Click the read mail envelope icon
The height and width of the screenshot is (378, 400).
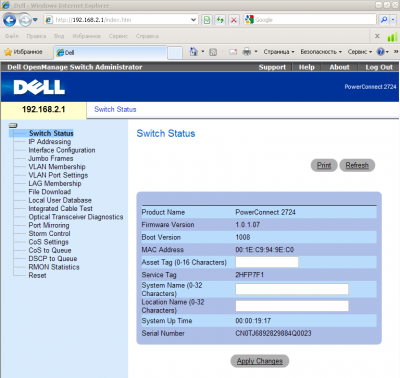pyautogui.click(x=233, y=52)
